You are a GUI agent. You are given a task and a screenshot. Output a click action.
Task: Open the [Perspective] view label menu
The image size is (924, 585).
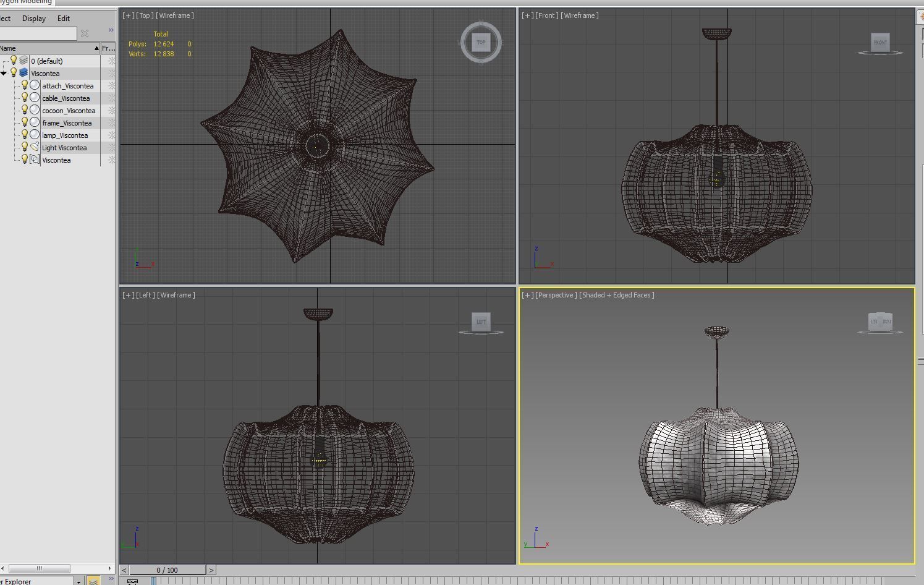[556, 295]
